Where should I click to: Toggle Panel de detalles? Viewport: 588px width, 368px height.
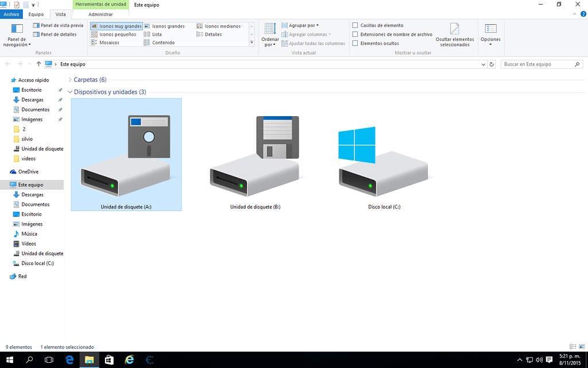click(x=55, y=34)
